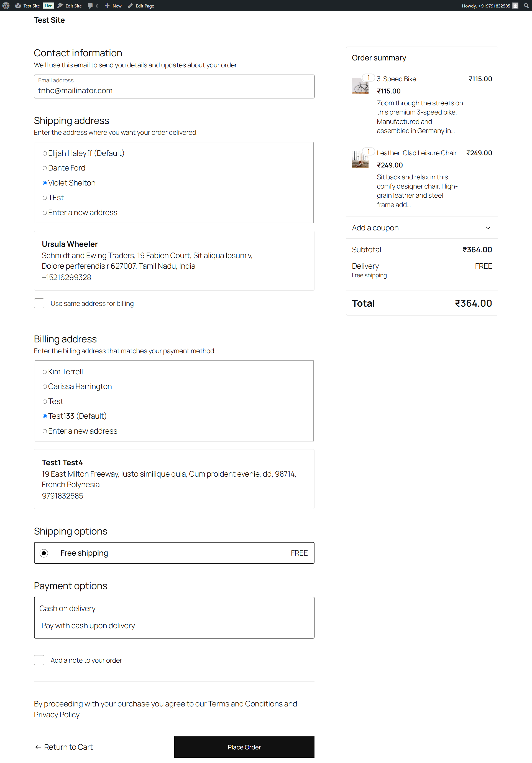Click the WordPress logo icon
Image resolution: width=532 pixels, height=763 pixels.
tap(6, 6)
